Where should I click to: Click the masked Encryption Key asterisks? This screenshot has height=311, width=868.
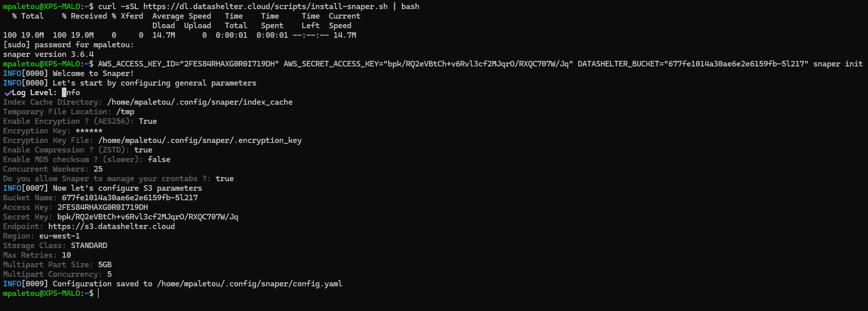coord(89,131)
